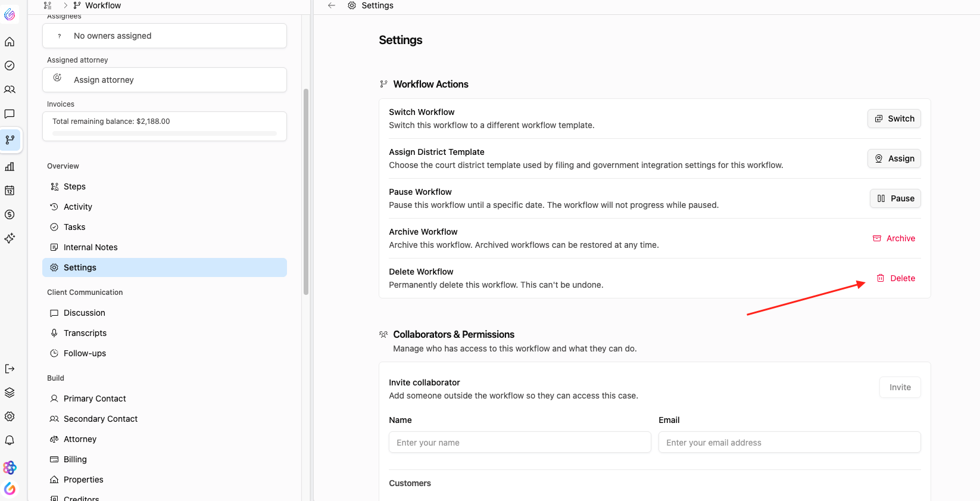
Task: Open the dollar billing icon in left rail
Action: click(10, 214)
